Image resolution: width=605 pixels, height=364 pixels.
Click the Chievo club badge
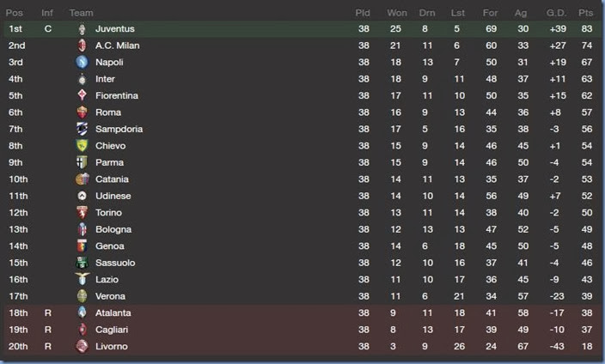tap(82, 146)
